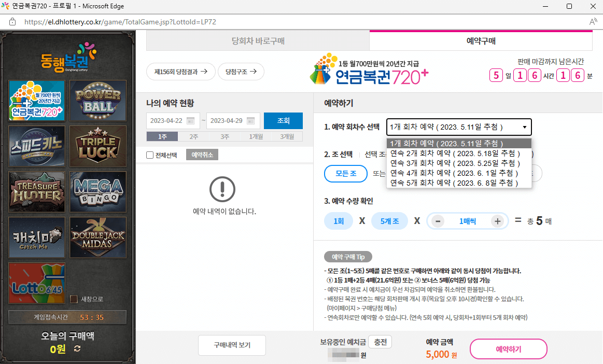Click the browser URL address bar
This screenshot has height=364, width=603.
[302, 22]
